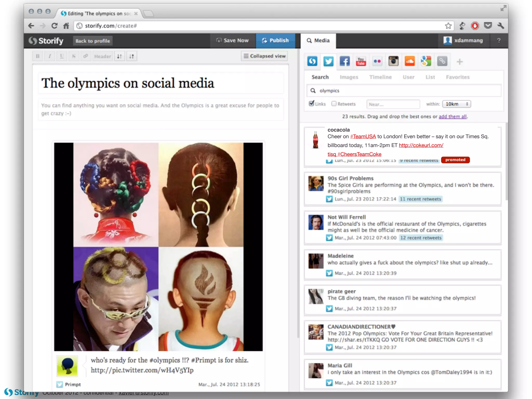
Task: Add another source with plus icon
Action: pyautogui.click(x=460, y=62)
